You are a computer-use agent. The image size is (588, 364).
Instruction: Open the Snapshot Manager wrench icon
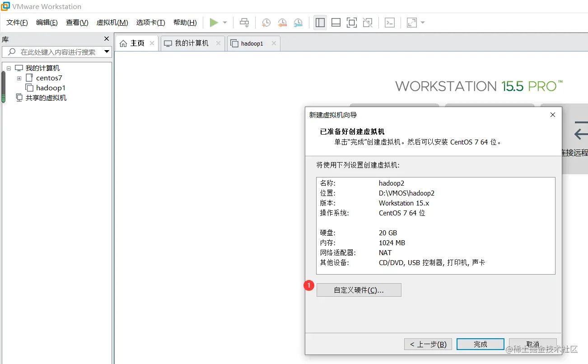pyautogui.click(x=298, y=23)
